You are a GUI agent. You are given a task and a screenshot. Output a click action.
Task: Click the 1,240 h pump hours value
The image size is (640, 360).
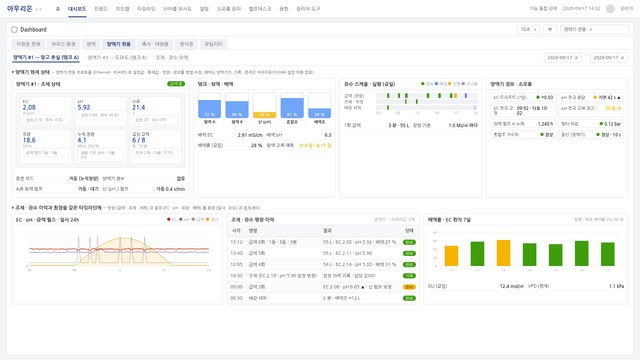point(545,124)
